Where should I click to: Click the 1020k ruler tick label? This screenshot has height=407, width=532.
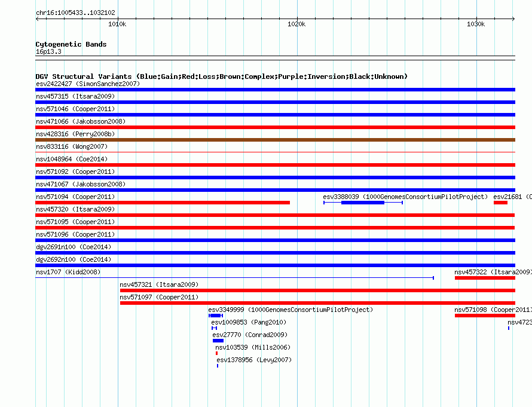point(296,24)
